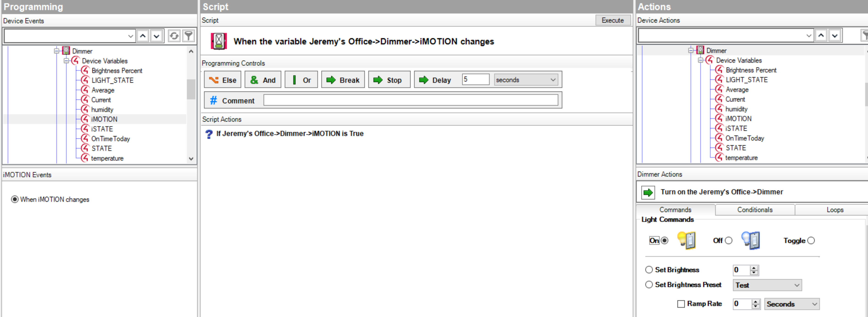The height and width of the screenshot is (317, 868).
Task: Switch to the Conditionals tab
Action: 755,209
